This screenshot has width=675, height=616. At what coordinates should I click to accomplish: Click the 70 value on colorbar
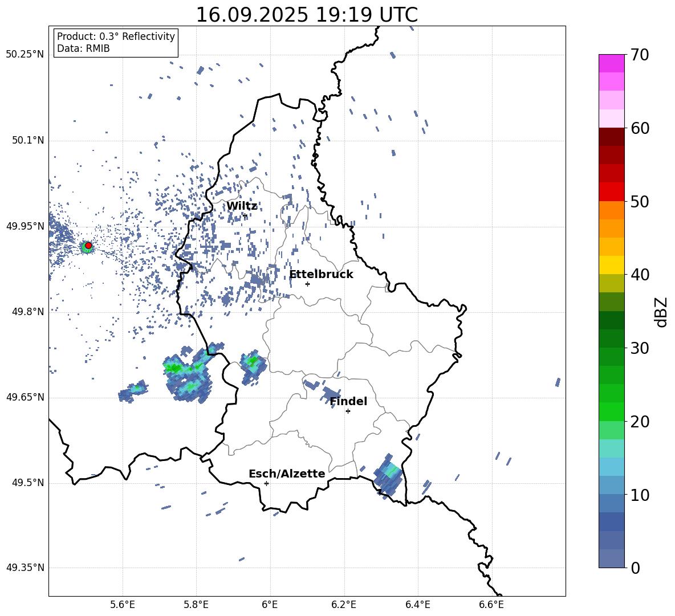(640, 55)
